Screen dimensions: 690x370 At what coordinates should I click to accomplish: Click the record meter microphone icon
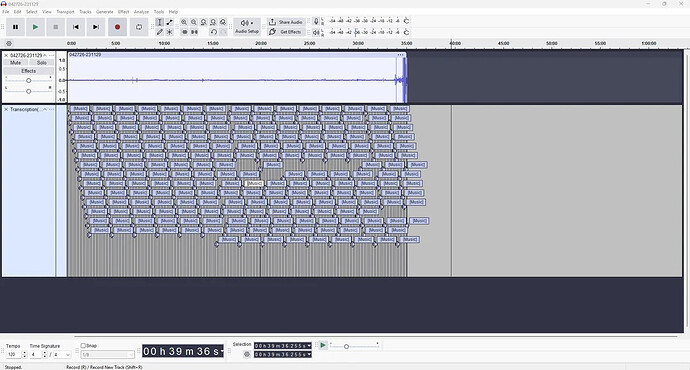point(316,21)
